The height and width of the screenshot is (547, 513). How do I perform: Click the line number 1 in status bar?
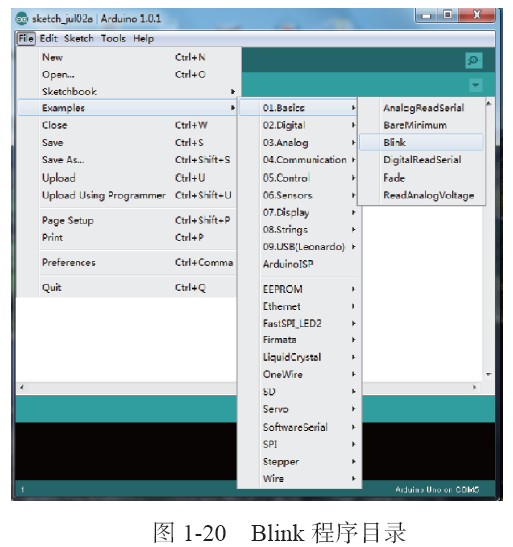pyautogui.click(x=22, y=490)
